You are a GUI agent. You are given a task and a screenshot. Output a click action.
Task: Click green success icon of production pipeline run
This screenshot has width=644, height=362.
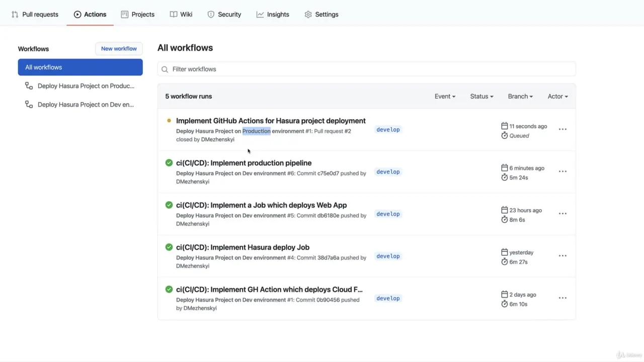pos(169,163)
